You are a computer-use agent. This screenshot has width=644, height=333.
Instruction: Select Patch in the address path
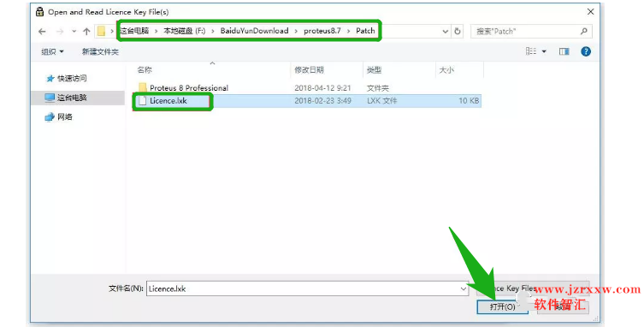click(365, 31)
